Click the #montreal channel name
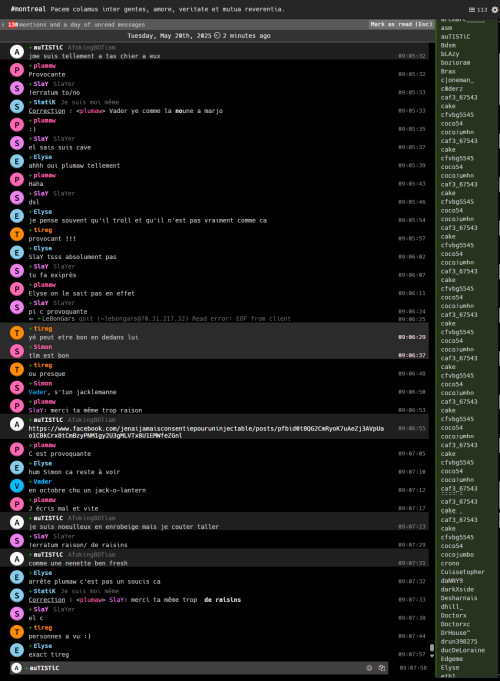Screen dimensions: 500x681 [28, 9]
